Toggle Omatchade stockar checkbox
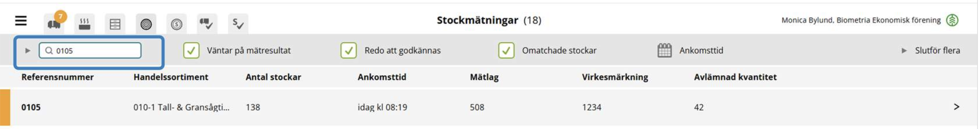The width and height of the screenshot is (980, 129). 506,50
